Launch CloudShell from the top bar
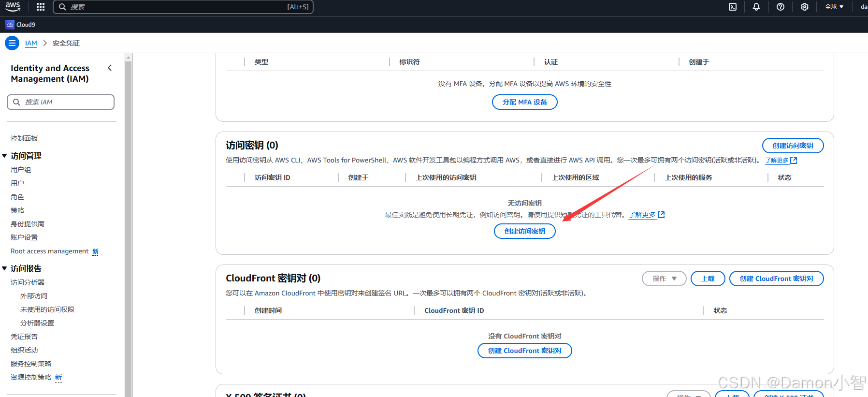The height and width of the screenshot is (397, 868). [733, 7]
